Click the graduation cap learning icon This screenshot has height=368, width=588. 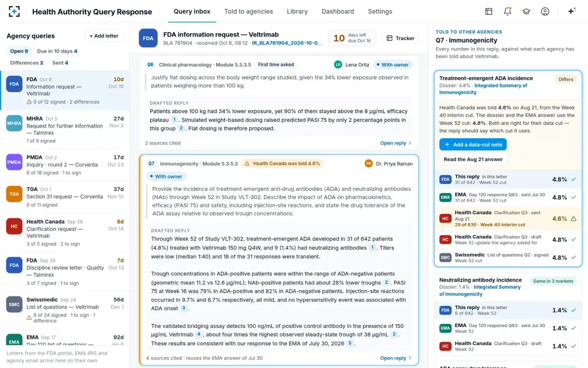pos(526,11)
